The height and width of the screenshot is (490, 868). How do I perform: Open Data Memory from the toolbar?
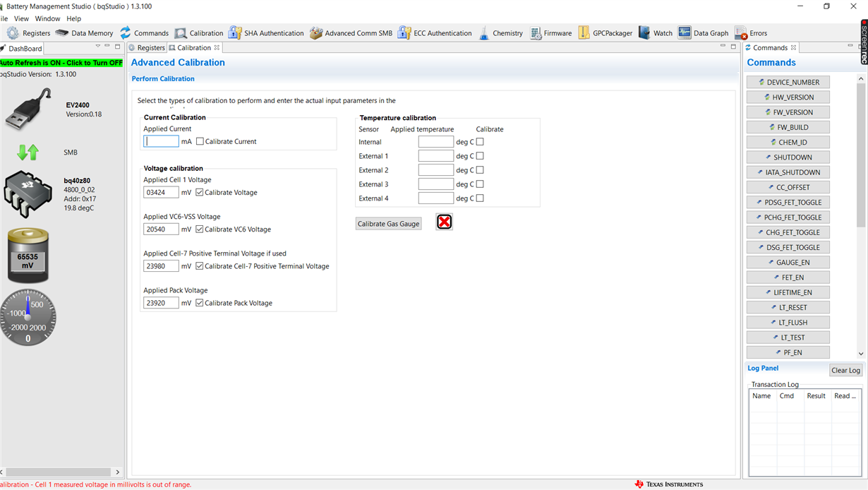84,33
